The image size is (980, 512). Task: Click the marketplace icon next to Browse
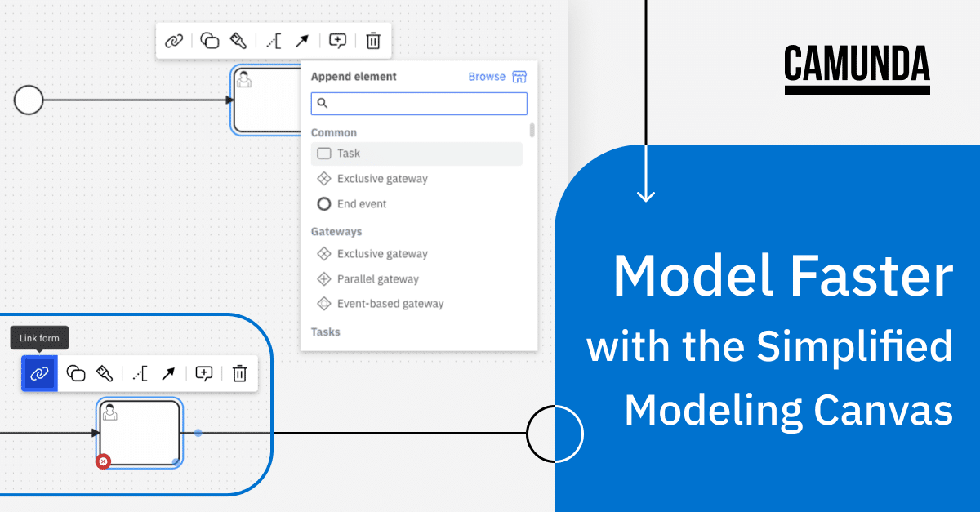click(x=519, y=77)
